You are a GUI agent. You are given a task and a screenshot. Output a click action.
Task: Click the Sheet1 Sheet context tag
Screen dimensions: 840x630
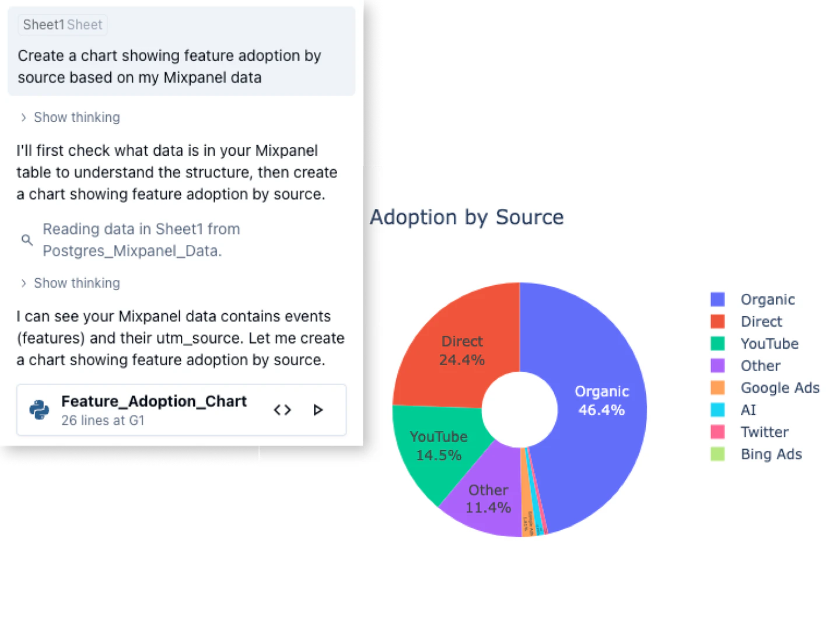pyautogui.click(x=62, y=24)
